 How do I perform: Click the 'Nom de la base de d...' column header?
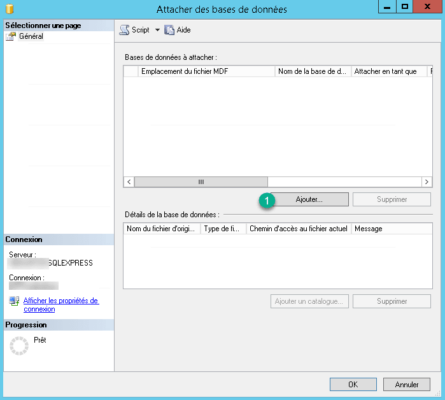(313, 71)
